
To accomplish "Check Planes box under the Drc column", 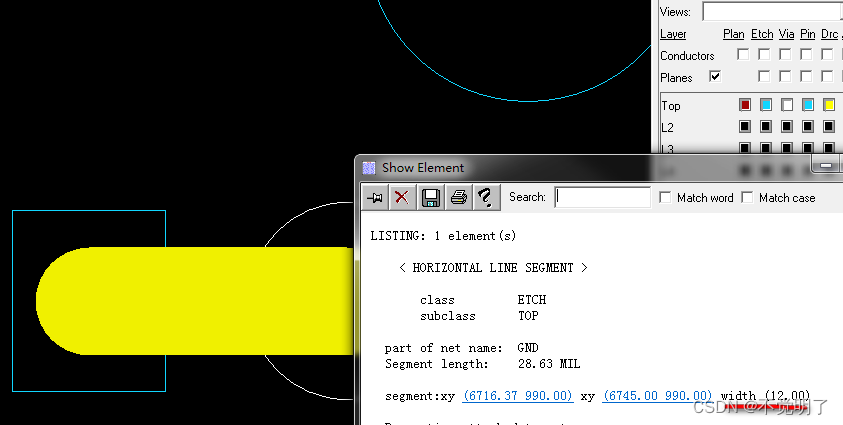I will 827,76.
